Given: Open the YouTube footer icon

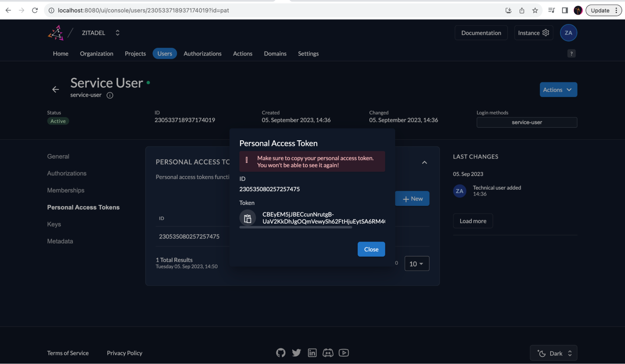Looking at the screenshot, I should coord(344,353).
